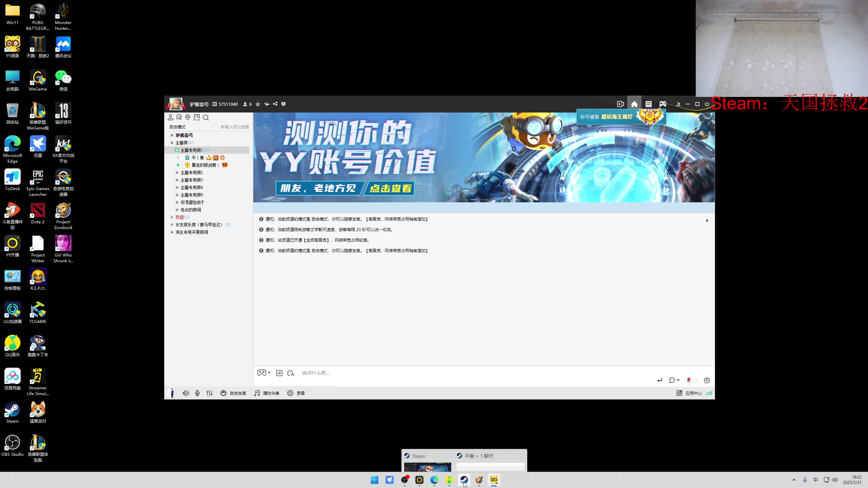This screenshot has width=868, height=488.
Task: Open the Dota 2 desktop icon
Action: click(x=38, y=213)
